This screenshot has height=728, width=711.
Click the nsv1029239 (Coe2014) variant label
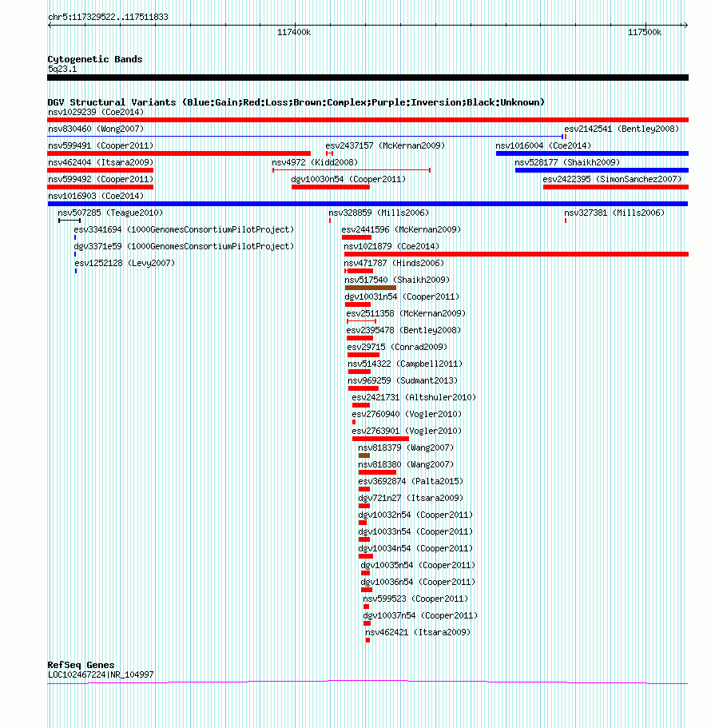pyautogui.click(x=96, y=112)
